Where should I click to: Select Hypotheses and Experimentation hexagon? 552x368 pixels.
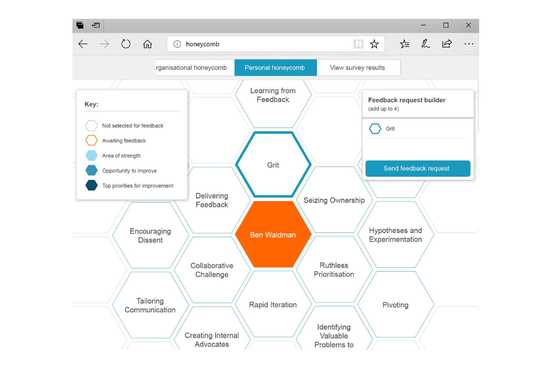(x=395, y=235)
